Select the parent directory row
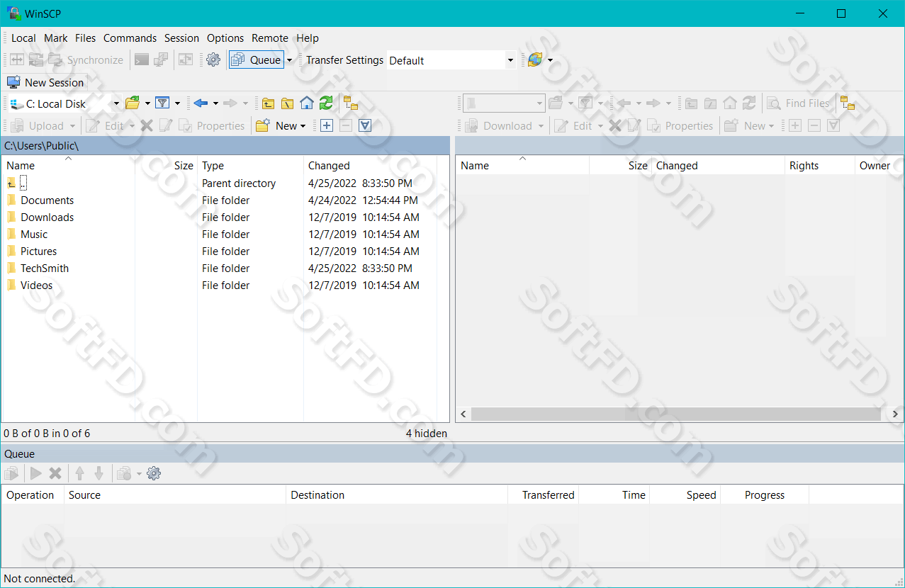This screenshot has height=588, width=905. [220, 183]
